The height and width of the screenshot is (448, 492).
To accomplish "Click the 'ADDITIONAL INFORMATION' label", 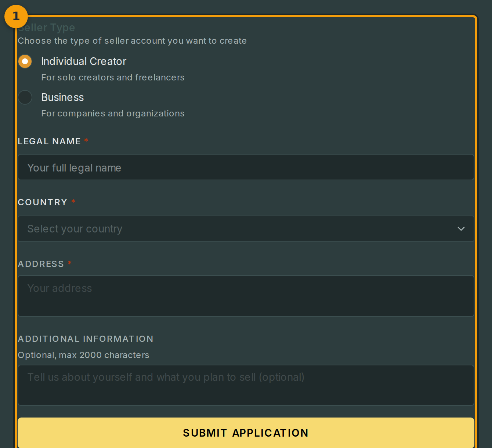I will tap(86, 339).
